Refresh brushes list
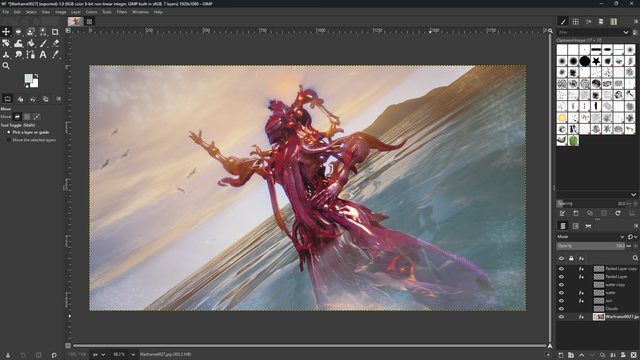 tap(618, 213)
